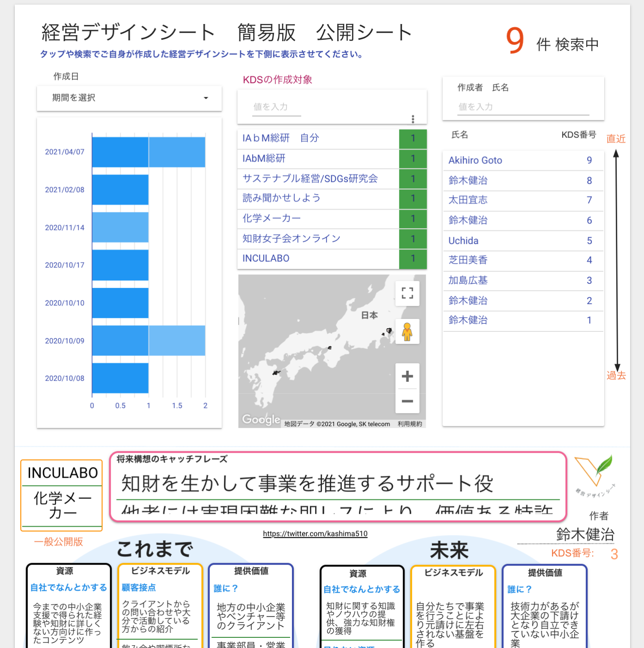
Task: Click the これまで 提供価値 card
Action: coord(251,605)
